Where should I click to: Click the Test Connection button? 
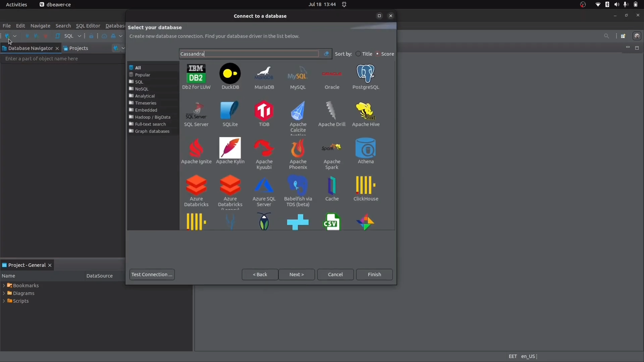coord(152,274)
